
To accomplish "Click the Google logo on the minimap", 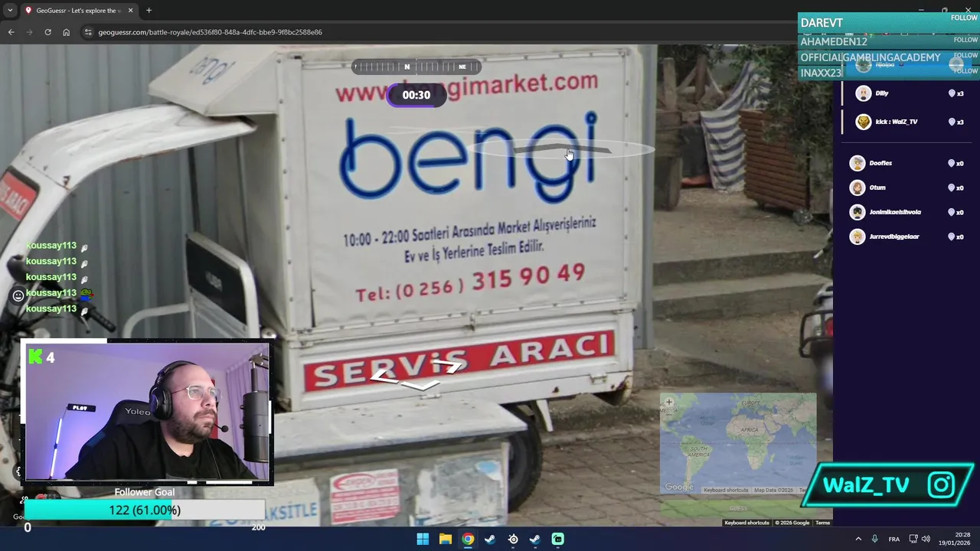I will pyautogui.click(x=678, y=487).
